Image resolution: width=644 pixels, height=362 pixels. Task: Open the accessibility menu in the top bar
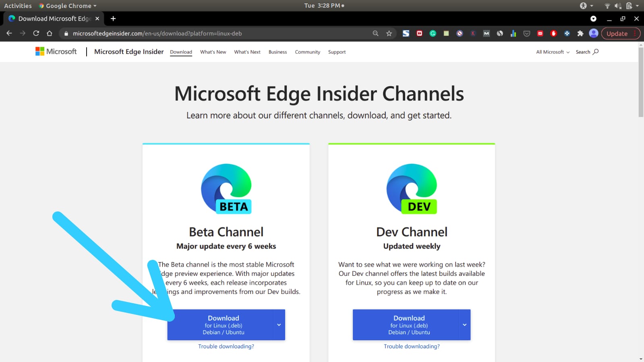586,6
